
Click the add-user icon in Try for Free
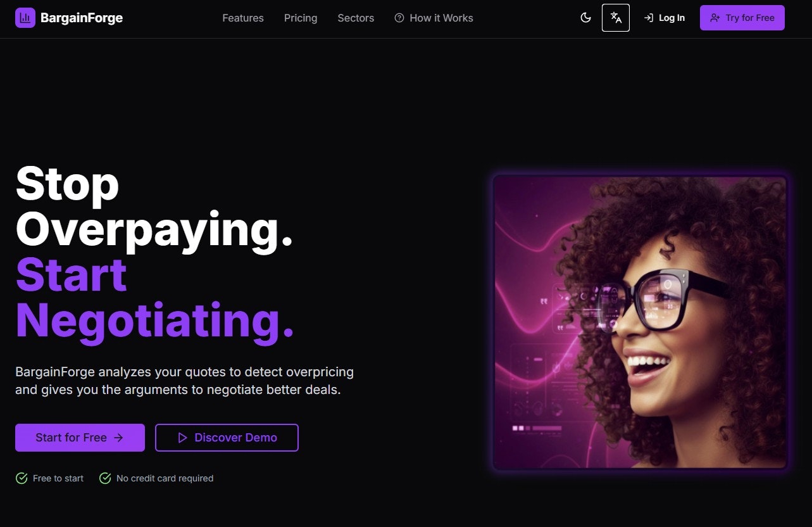tap(715, 18)
